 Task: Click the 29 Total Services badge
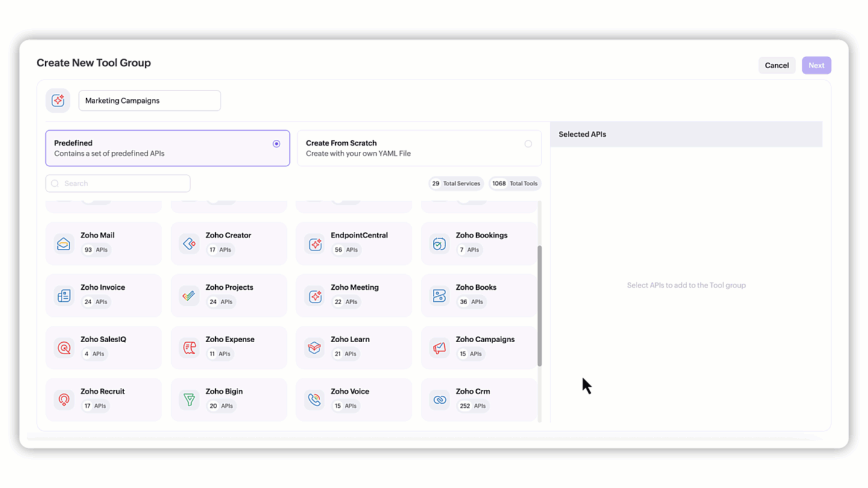[x=456, y=184]
